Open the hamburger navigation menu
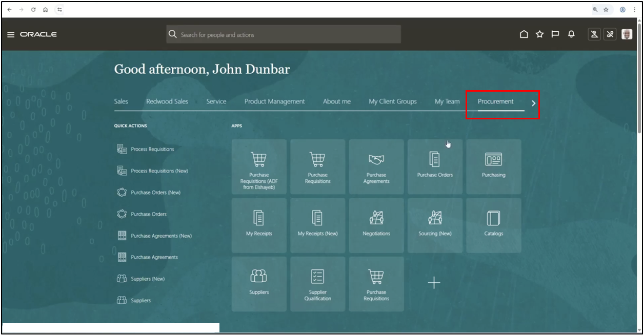Image resolution: width=644 pixels, height=336 pixels. coord(11,35)
